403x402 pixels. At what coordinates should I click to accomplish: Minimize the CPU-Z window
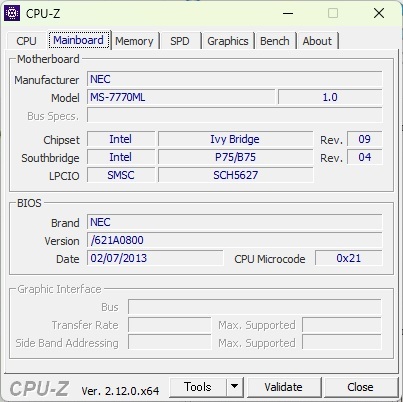tap(288, 14)
